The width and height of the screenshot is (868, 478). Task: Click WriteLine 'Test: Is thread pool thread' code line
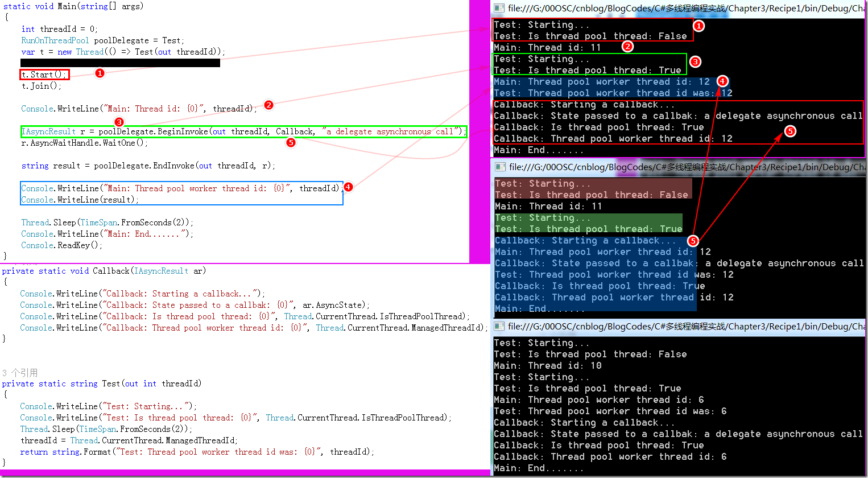point(236,418)
